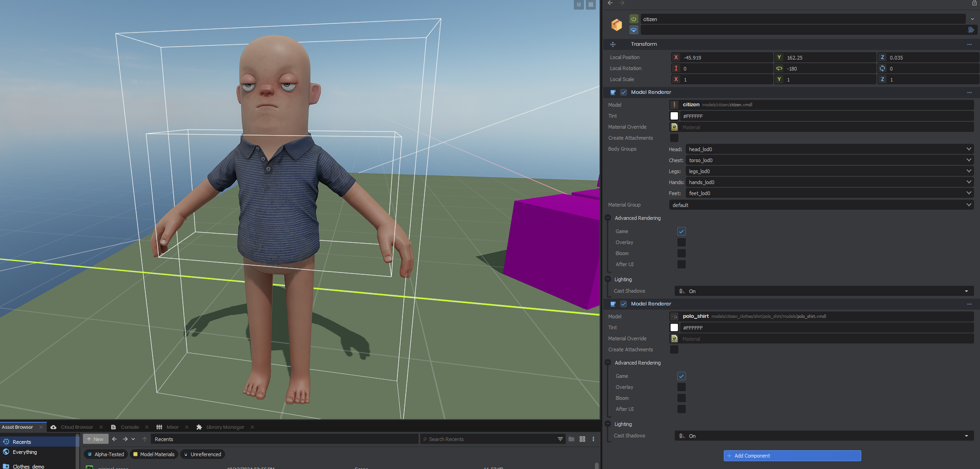This screenshot has width=980, height=469.
Task: Open Cast Shadows dropdown for polo_shirt renderer
Action: click(x=824, y=436)
